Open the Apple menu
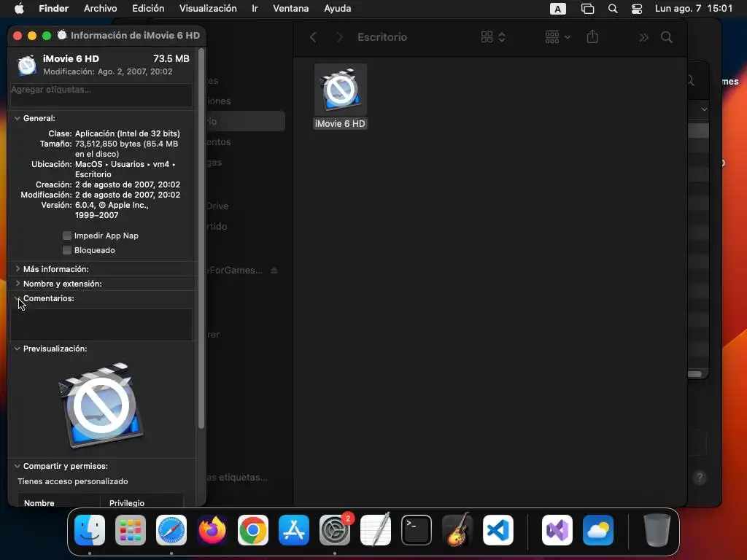This screenshot has height=560, width=747. coord(19,9)
